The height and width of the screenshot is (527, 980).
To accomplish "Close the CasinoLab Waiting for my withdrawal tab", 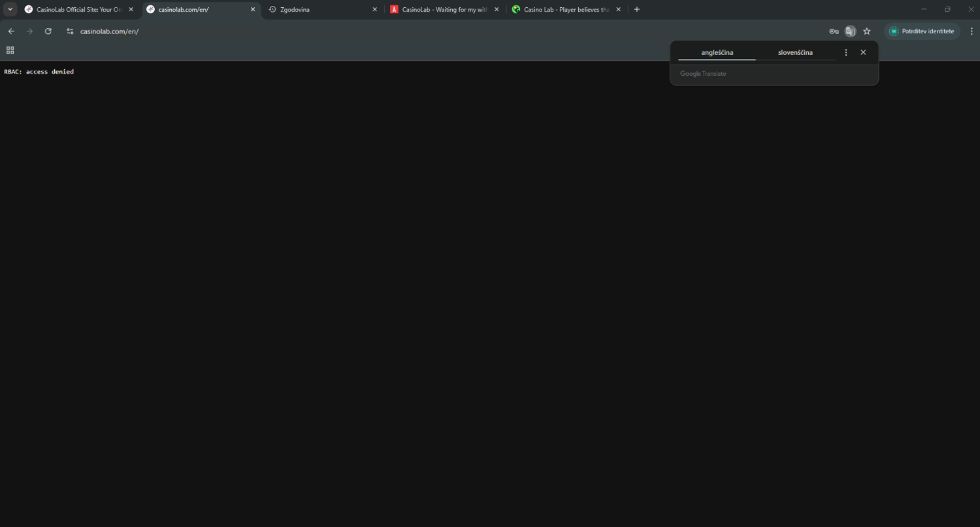I will pyautogui.click(x=497, y=10).
